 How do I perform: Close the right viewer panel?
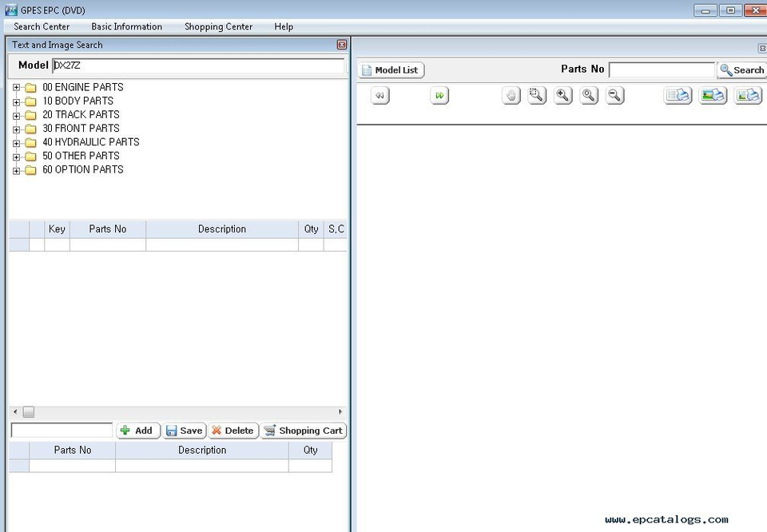click(x=762, y=48)
